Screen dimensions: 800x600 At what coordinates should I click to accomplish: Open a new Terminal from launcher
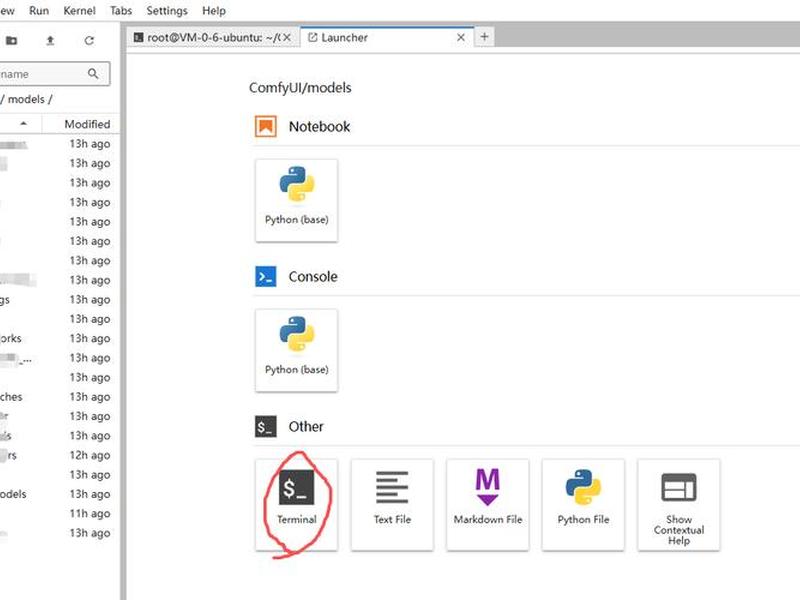pos(296,504)
